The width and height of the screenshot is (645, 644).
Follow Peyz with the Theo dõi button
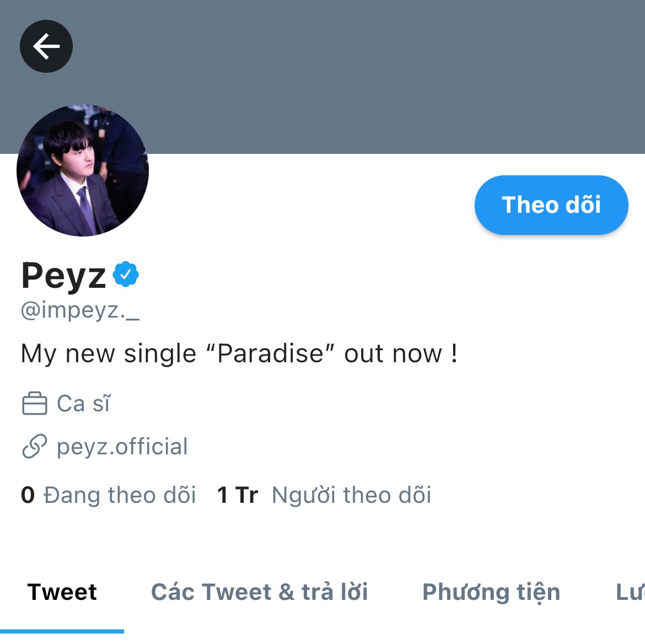pyautogui.click(x=551, y=205)
